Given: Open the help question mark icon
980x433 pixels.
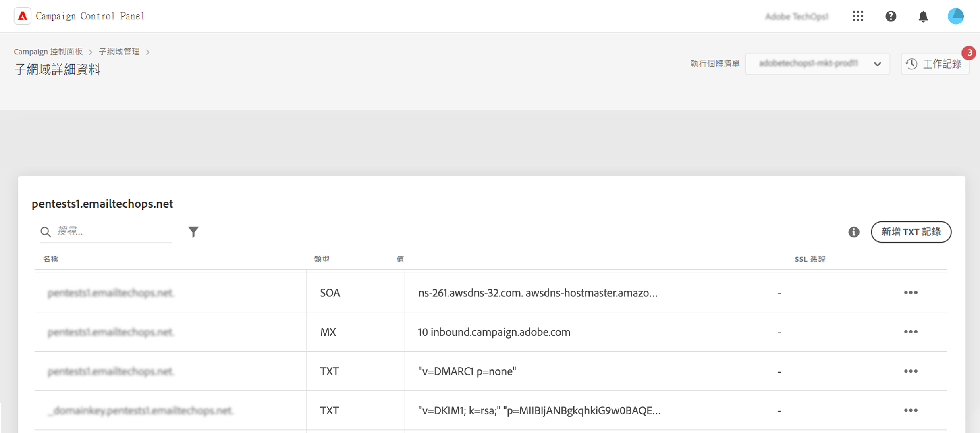Looking at the screenshot, I should (x=891, y=16).
